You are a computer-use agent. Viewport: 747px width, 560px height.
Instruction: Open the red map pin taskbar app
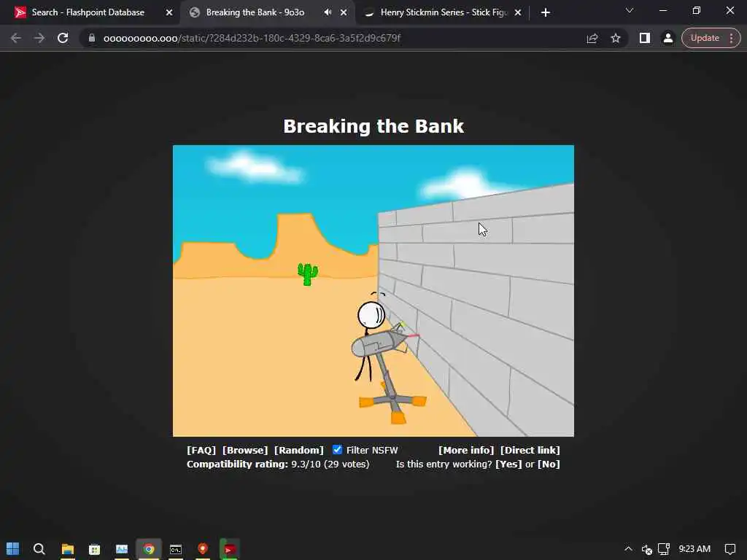tap(203, 549)
